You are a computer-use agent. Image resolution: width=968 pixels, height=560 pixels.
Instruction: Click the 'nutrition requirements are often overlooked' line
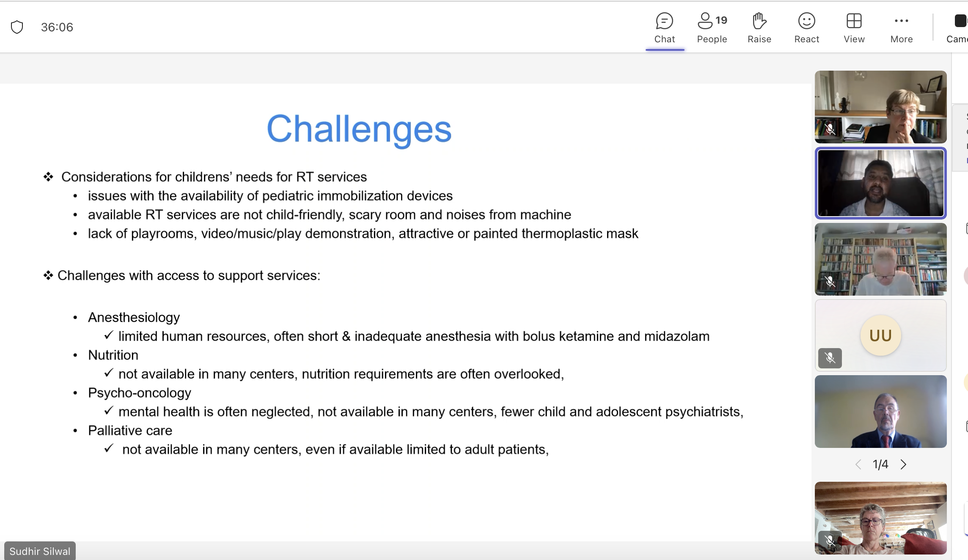[x=341, y=374]
